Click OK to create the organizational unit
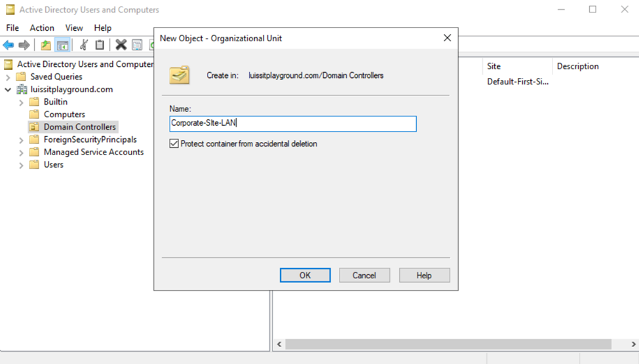This screenshot has width=639, height=364. point(305,275)
